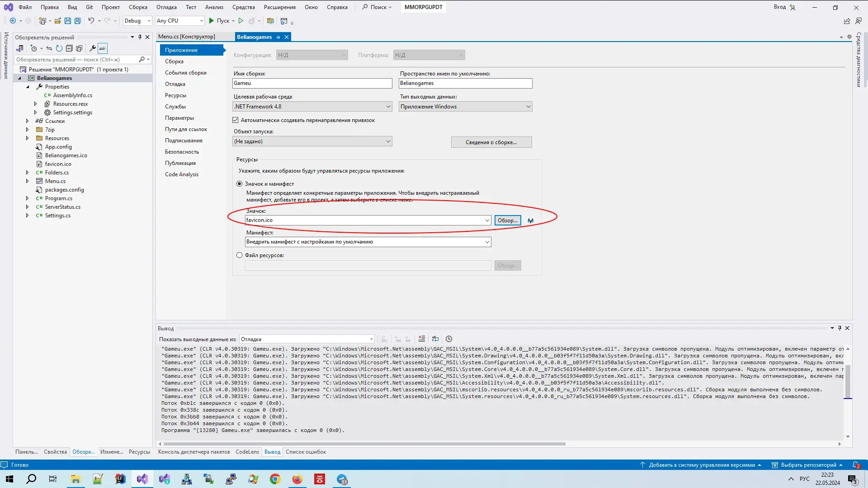The width and height of the screenshot is (868, 488).
Task: Click the timestamp clock icon in Output
Action: [449, 339]
